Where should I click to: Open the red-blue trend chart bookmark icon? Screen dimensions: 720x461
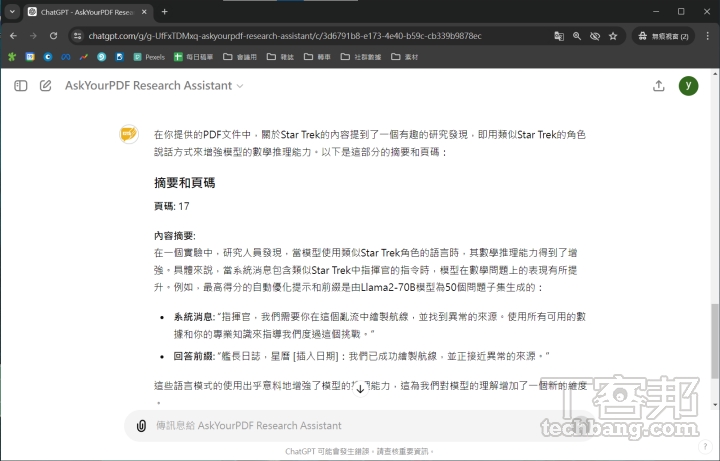[x=84, y=57]
